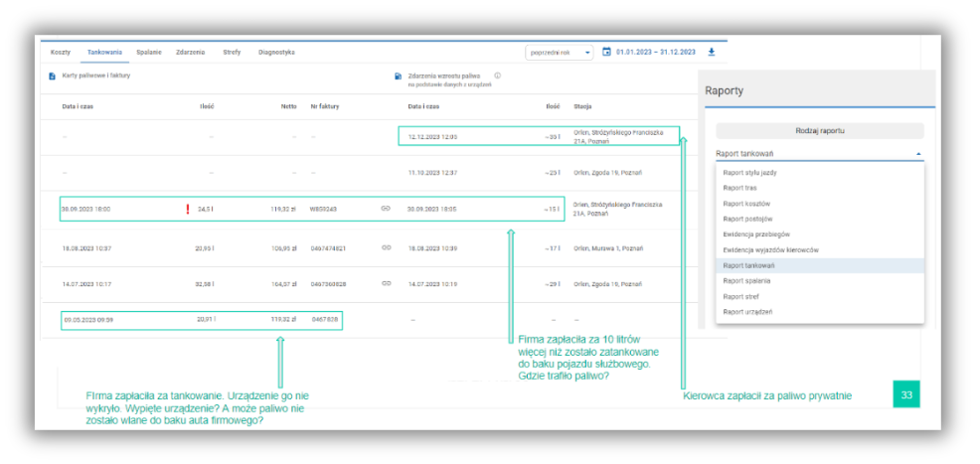
Task: Click the info icon next to Zdarzenia wzrostu paliwa
Action: coord(497,76)
